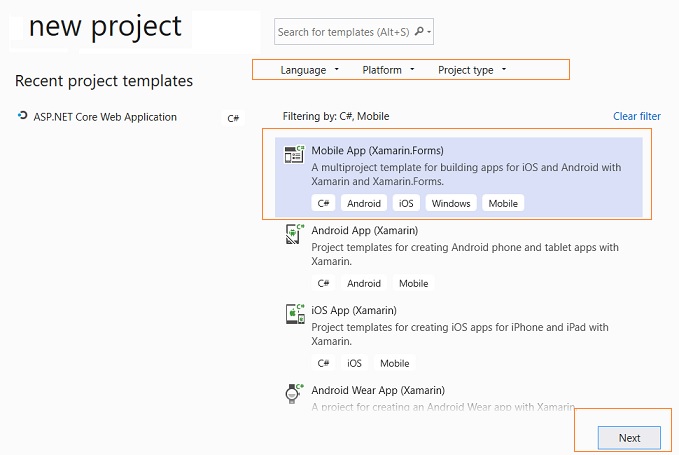Screen dimensions: 679x455
Task: Click Recent project templates heading
Action: (x=104, y=81)
